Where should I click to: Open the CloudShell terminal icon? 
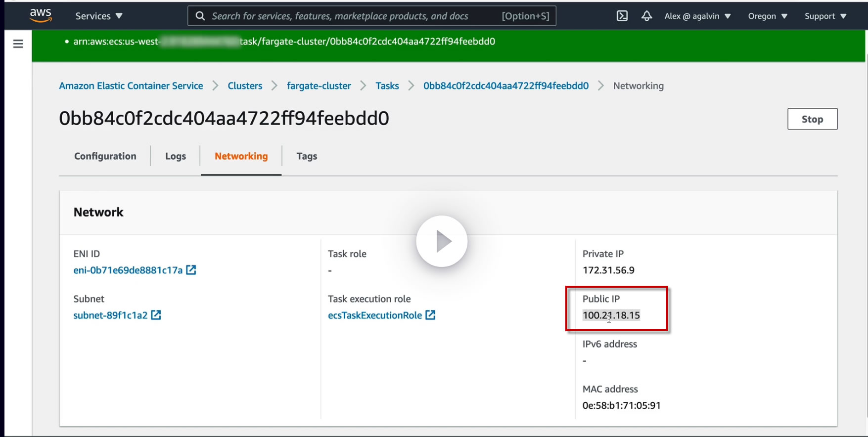[622, 16]
